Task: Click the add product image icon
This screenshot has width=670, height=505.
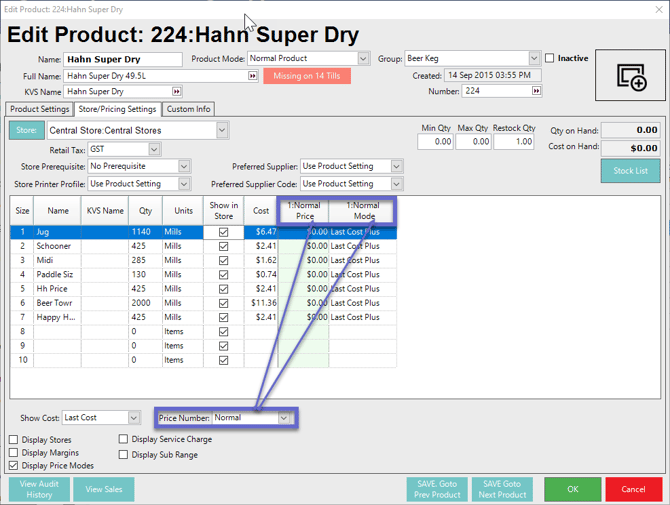Action: pos(631,76)
